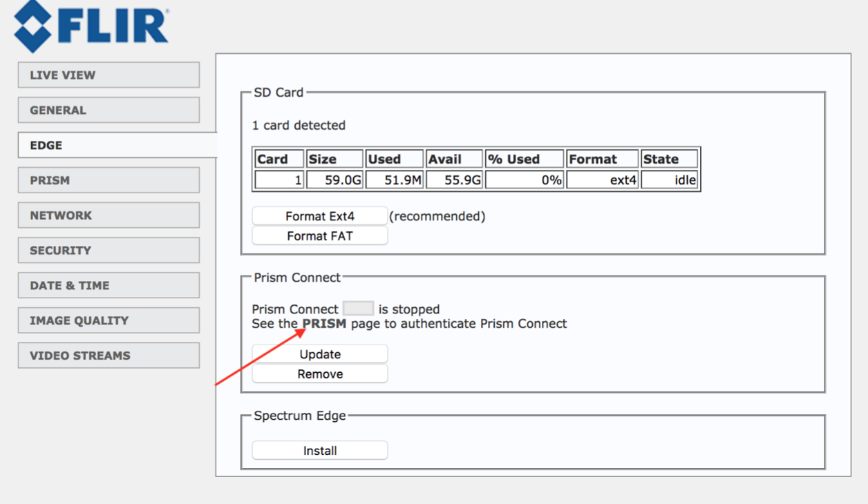Viewport: 868px width, 504px height.
Task: Click the (recommended) label
Action: [437, 216]
